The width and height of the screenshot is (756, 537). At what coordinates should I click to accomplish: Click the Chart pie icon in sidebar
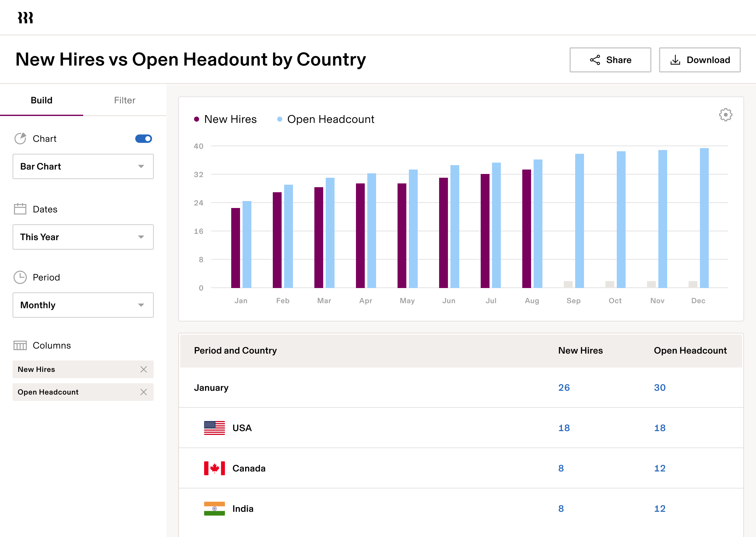[20, 139]
